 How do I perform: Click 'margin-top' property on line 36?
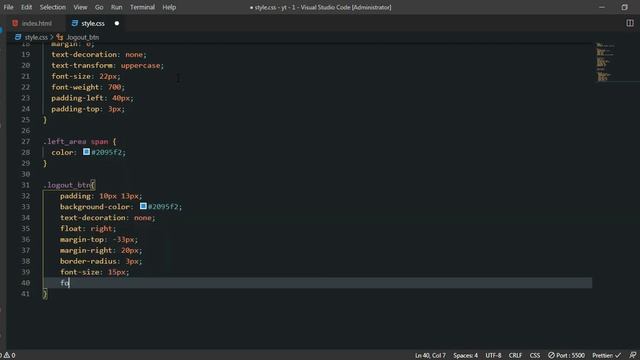click(x=82, y=239)
